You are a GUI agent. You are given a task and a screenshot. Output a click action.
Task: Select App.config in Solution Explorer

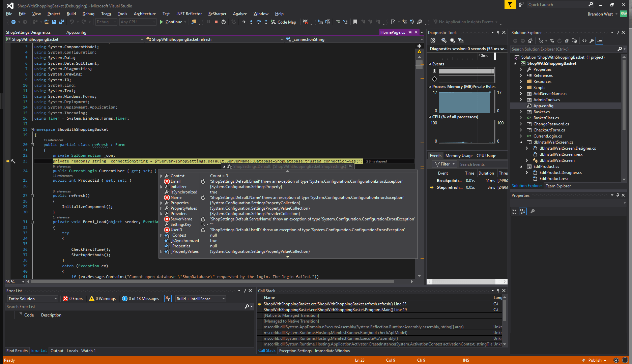[543, 106]
